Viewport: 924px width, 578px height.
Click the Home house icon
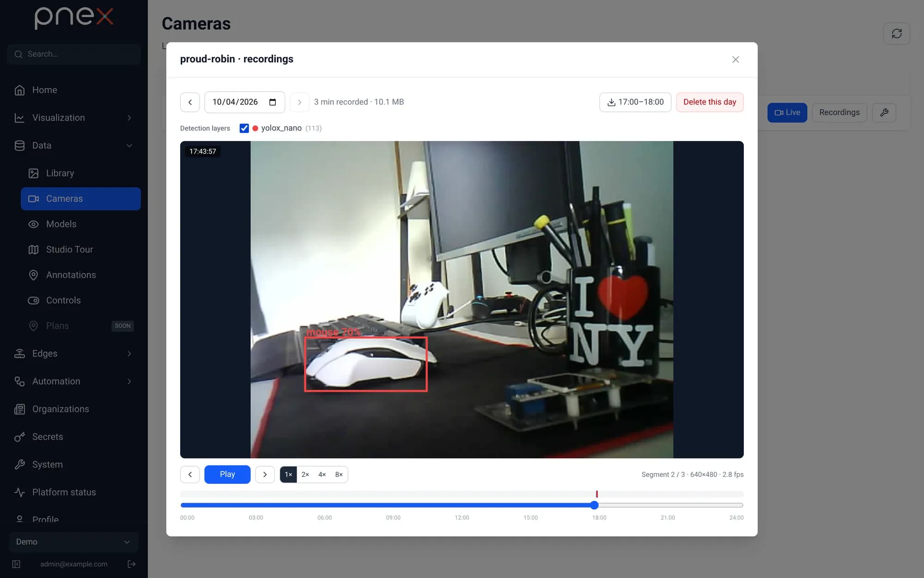click(x=19, y=90)
